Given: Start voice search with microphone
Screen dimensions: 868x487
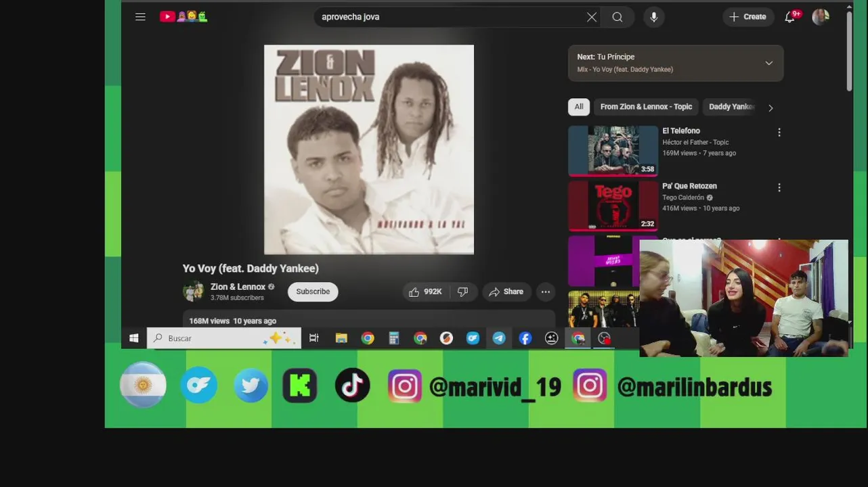Looking at the screenshot, I should tap(654, 17).
